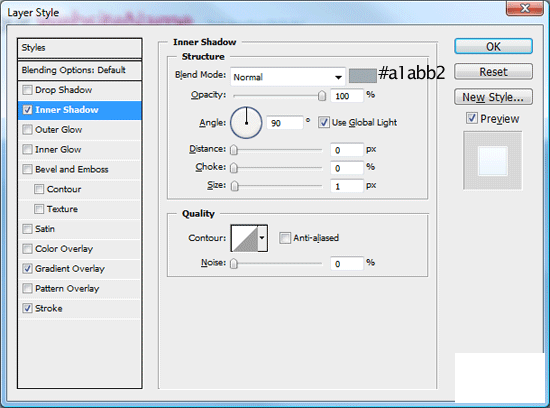Enable the Drop Shadow checkbox
Screen dimensions: 550x408
point(27,90)
